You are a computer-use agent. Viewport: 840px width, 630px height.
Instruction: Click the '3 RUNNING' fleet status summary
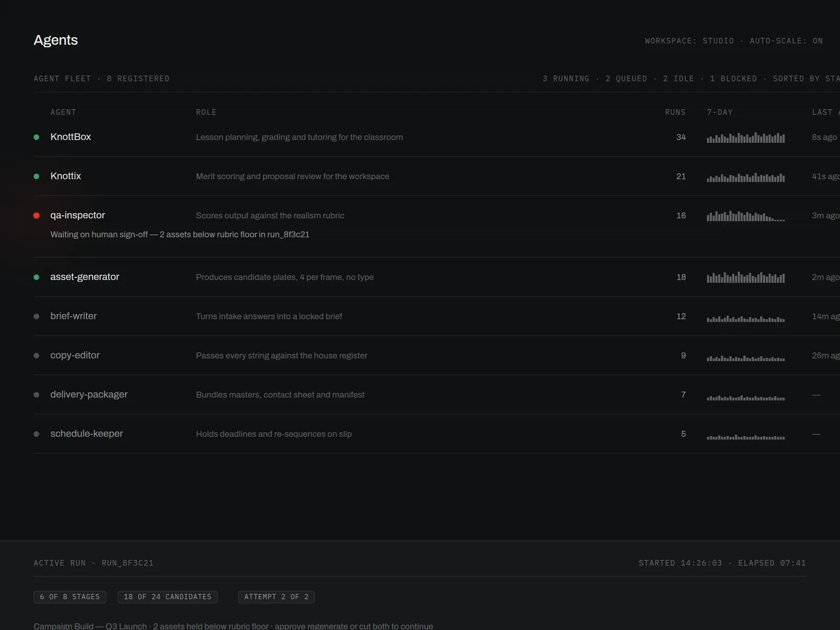pyautogui.click(x=566, y=79)
